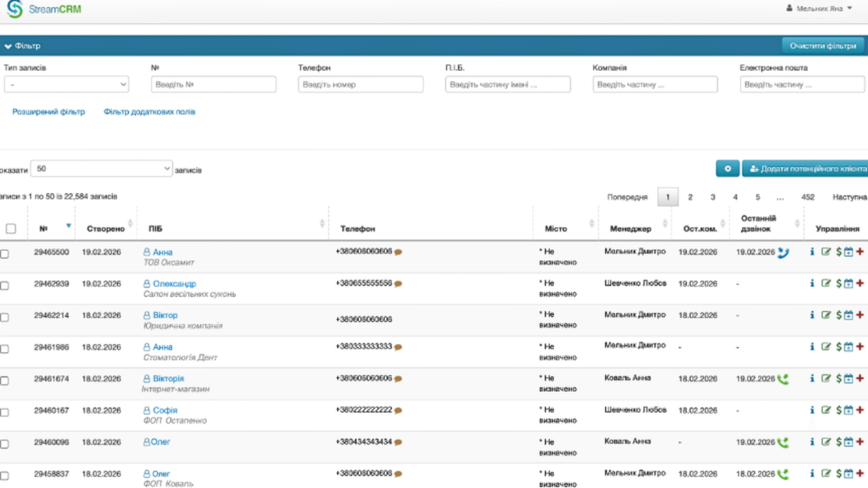Click edit pencil icon in row 29461674
Viewport: 868px width, 488px height.
[x=826, y=378]
